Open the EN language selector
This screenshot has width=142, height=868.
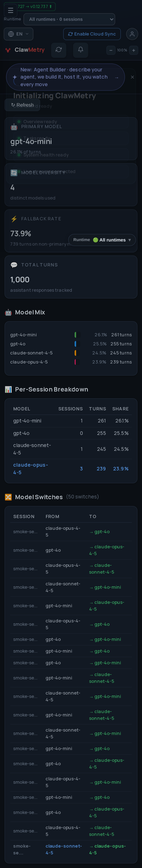point(19,34)
